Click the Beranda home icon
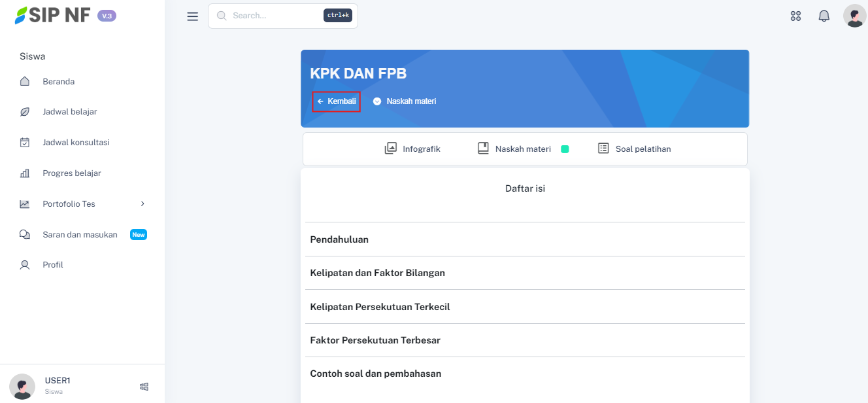The width and height of the screenshot is (868, 403). pos(25,82)
